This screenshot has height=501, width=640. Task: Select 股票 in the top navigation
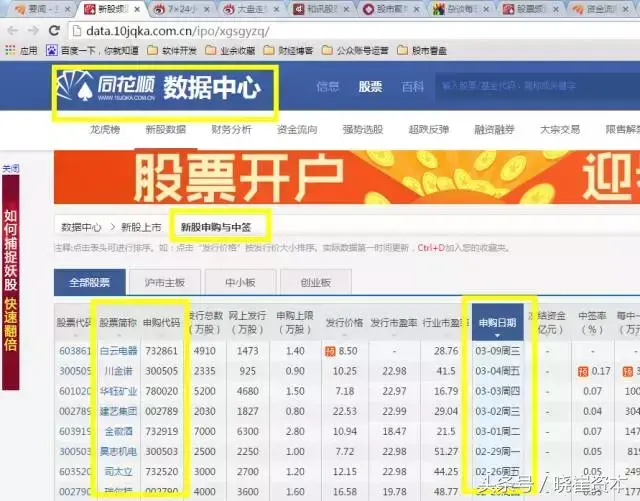tap(370, 86)
